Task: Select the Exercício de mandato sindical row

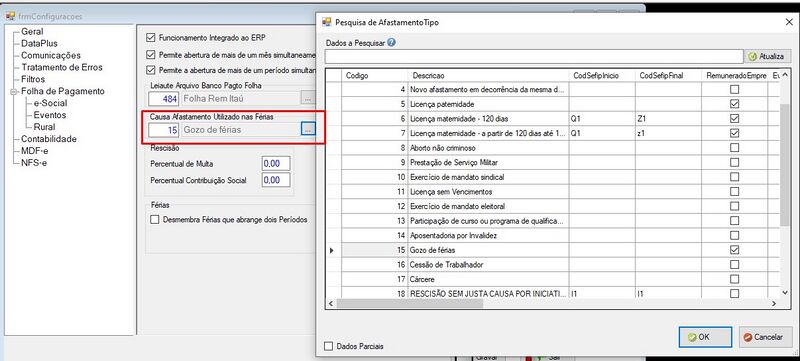Action: (554, 177)
